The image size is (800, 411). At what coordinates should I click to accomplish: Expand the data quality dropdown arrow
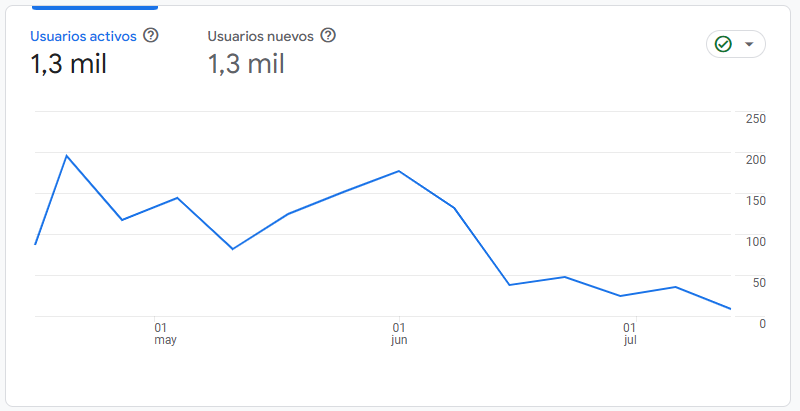[749, 44]
